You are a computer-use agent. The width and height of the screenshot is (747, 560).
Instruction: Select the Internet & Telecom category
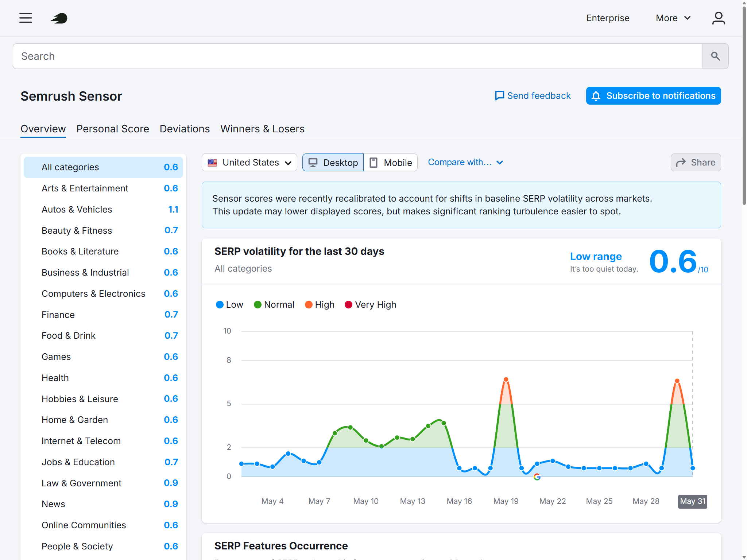103,441
